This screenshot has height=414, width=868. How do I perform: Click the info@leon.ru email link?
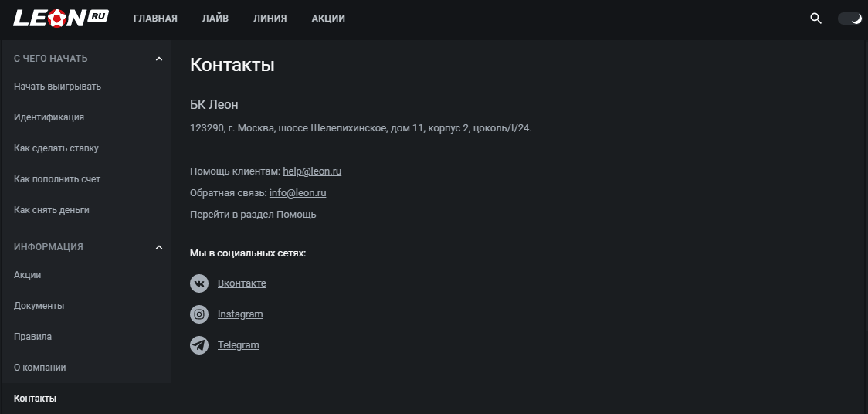point(298,192)
